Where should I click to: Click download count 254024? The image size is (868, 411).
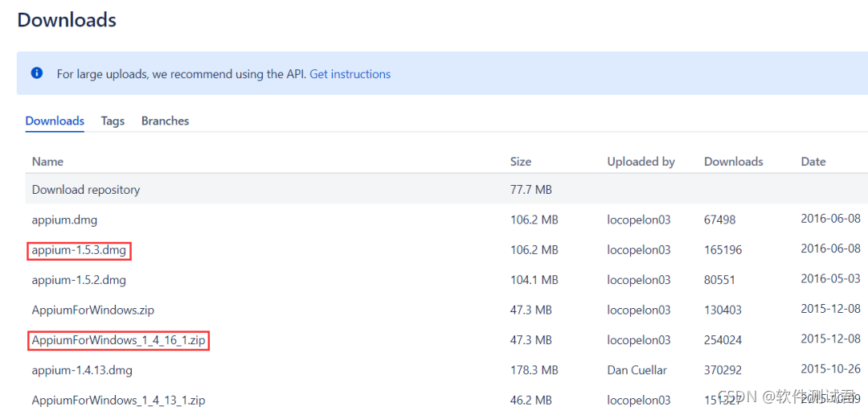[723, 340]
